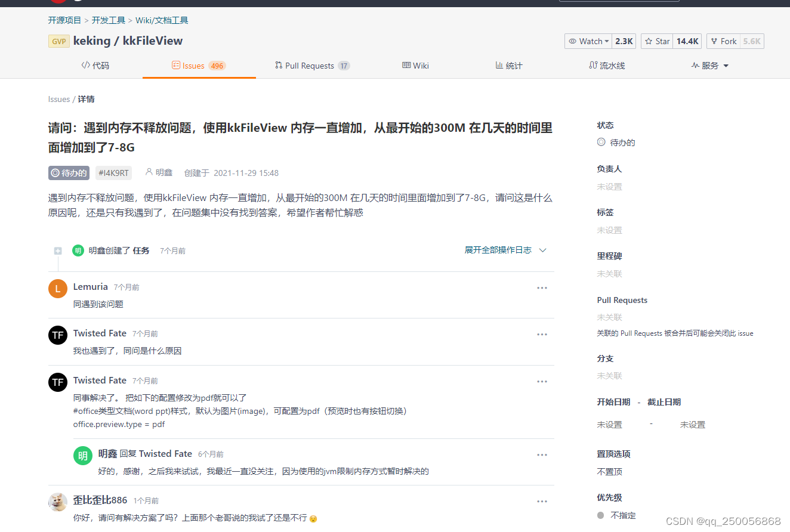The height and width of the screenshot is (532, 790).
Task: Open the Pull Requests tab
Action: coord(313,66)
